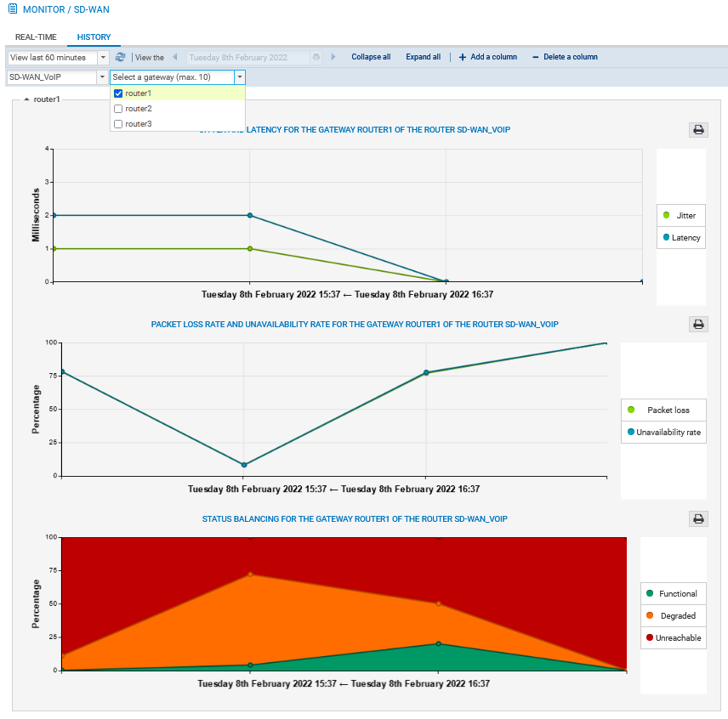Print the packet loss rate chart
728x719 pixels.
tap(698, 324)
